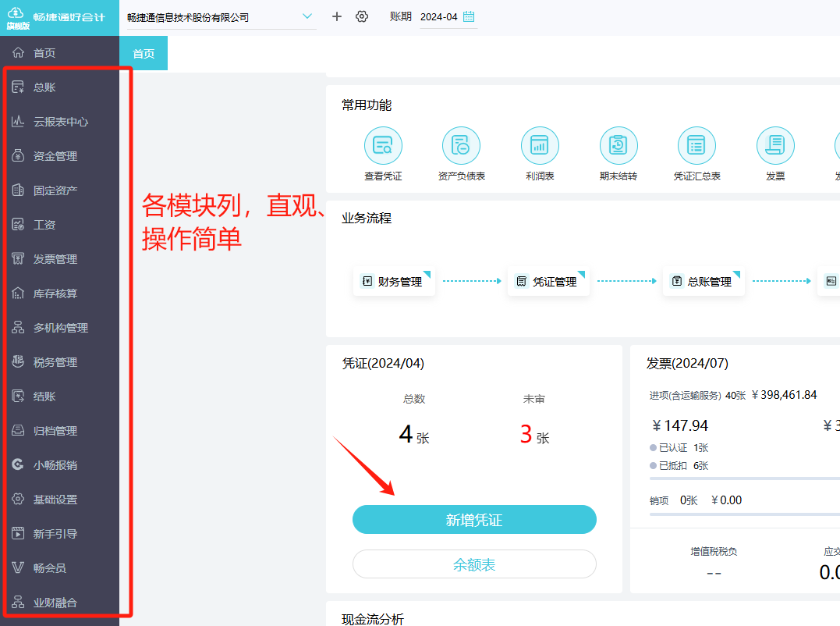Open the 凭证汇总表 icon
840x626 pixels.
[x=696, y=145]
